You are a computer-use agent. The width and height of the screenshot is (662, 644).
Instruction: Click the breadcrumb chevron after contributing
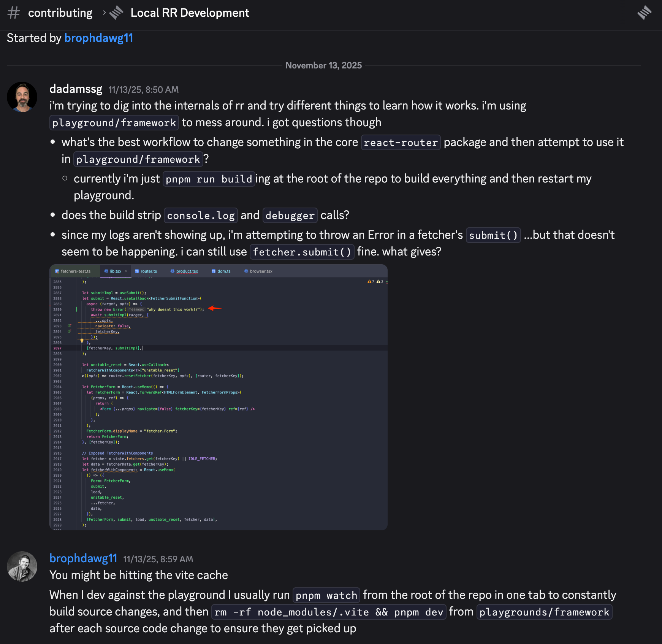(x=104, y=13)
